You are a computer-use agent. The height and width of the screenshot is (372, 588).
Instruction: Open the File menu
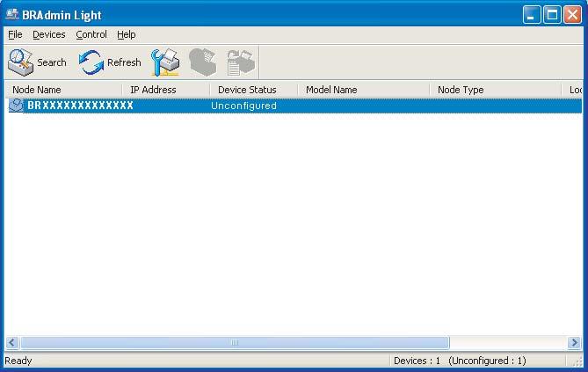15,34
